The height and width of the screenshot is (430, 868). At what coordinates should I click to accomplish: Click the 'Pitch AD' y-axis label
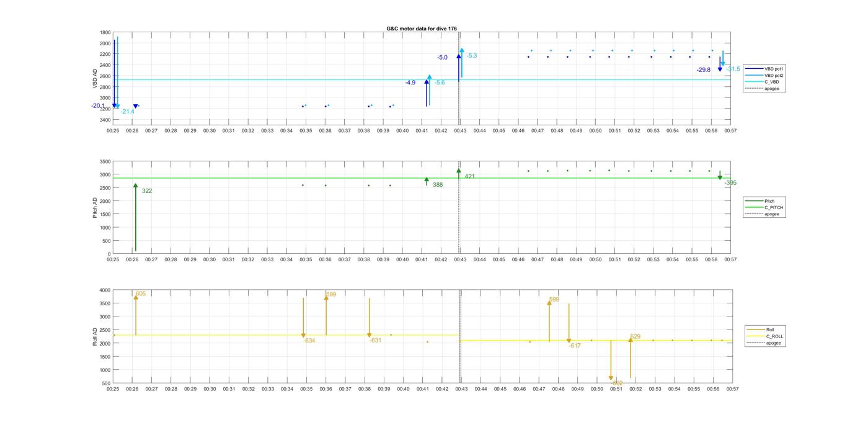[x=95, y=207]
